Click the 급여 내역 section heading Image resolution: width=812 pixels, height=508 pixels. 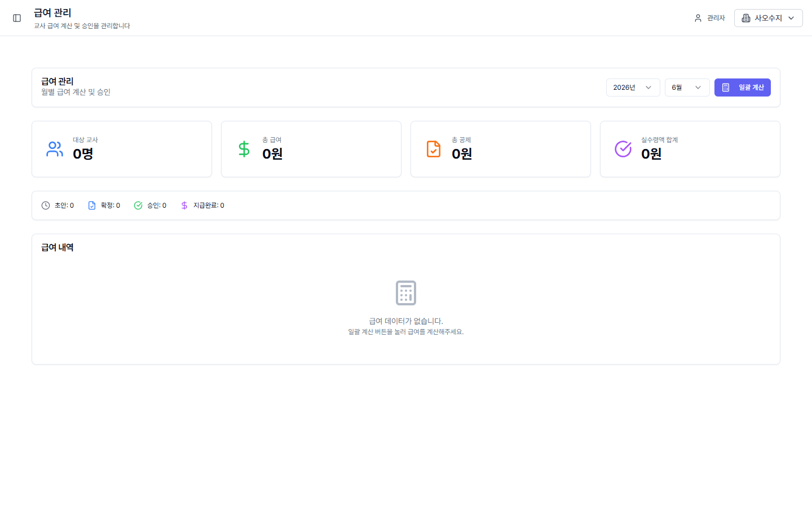coord(58,247)
